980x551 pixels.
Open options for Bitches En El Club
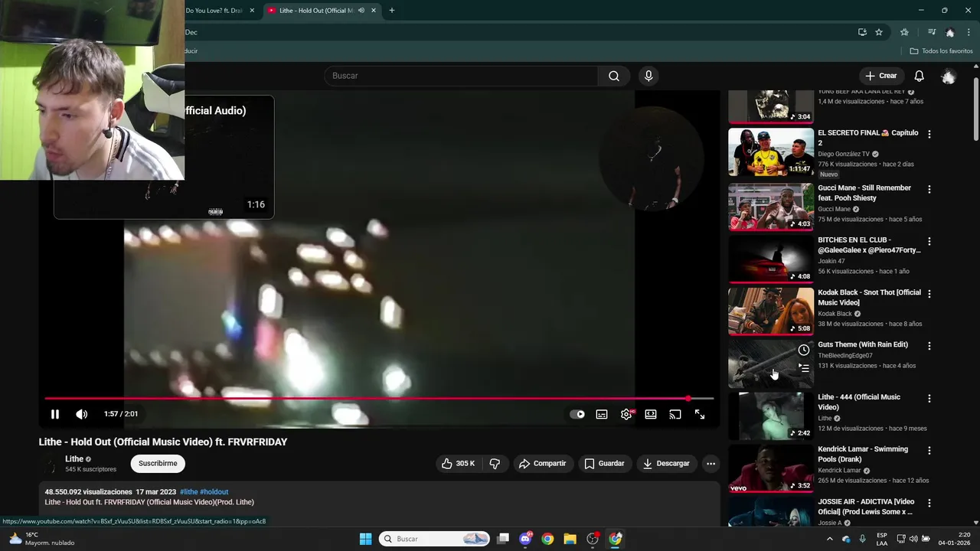(x=929, y=241)
